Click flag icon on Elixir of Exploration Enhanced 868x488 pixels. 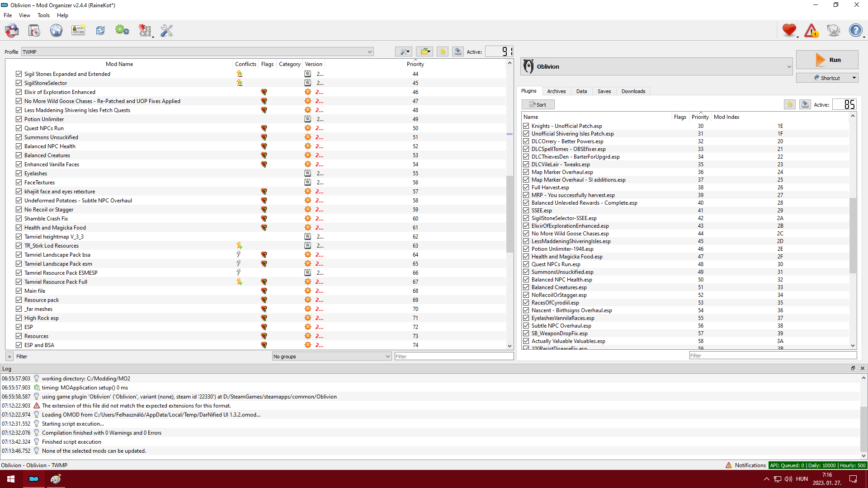264,92
